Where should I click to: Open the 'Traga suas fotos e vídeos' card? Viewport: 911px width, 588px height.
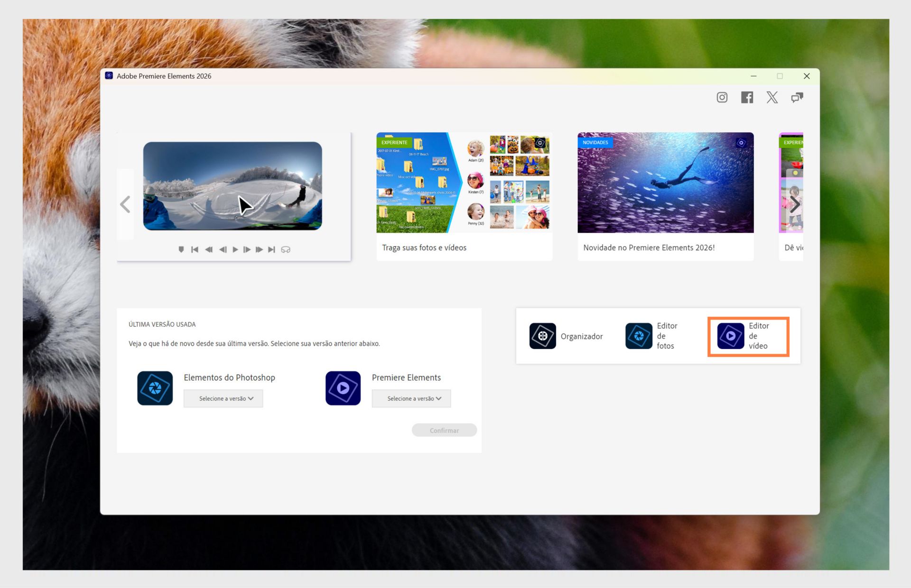[464, 194]
